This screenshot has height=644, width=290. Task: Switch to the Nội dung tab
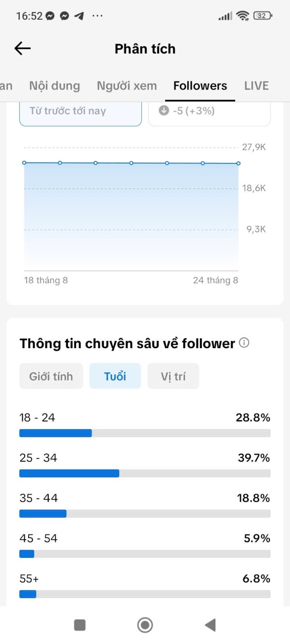[54, 86]
